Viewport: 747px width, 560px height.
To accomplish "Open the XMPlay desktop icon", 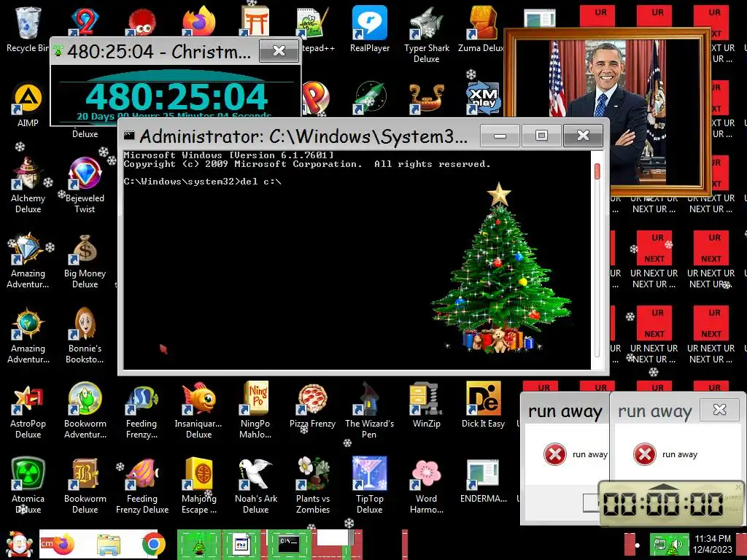I will (483, 98).
